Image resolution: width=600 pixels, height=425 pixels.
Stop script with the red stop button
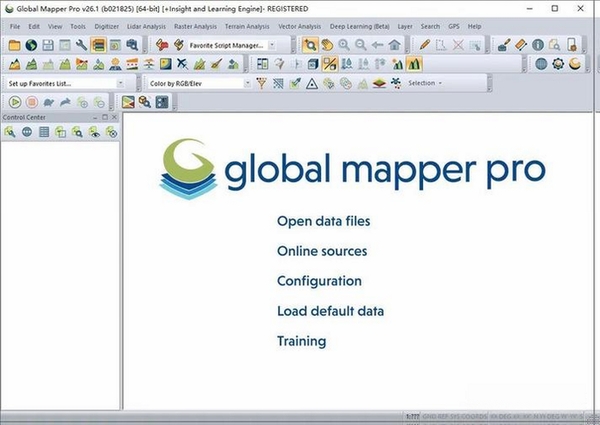coord(32,102)
